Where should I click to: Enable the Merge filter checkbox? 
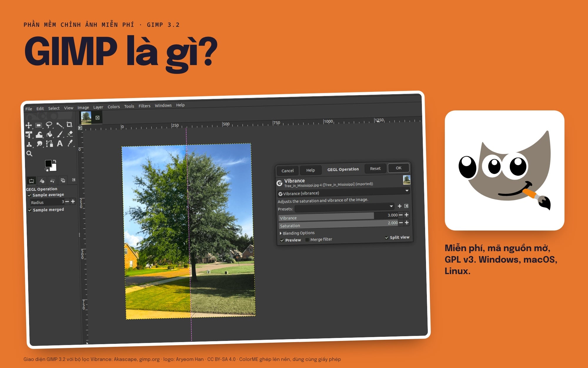307,240
